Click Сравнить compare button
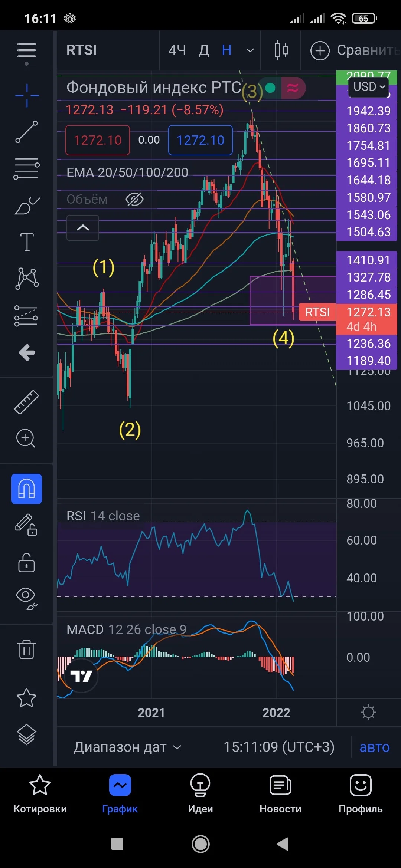The image size is (401, 868). [355, 50]
